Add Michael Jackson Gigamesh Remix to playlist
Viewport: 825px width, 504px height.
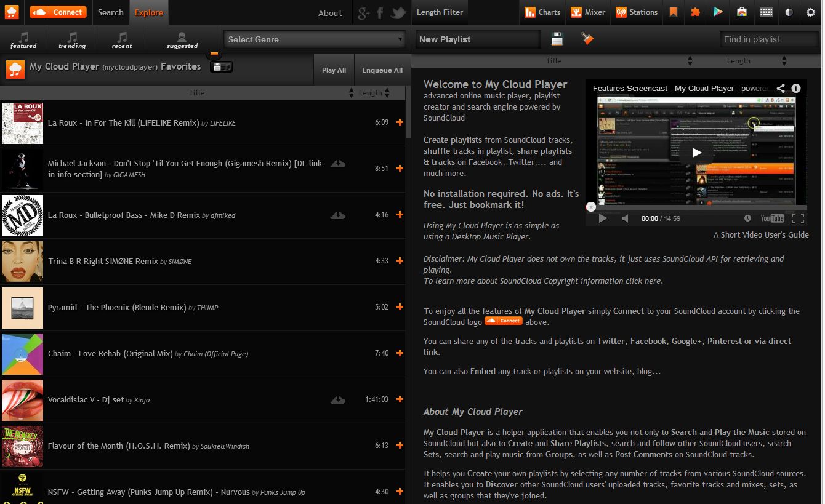pyautogui.click(x=400, y=169)
